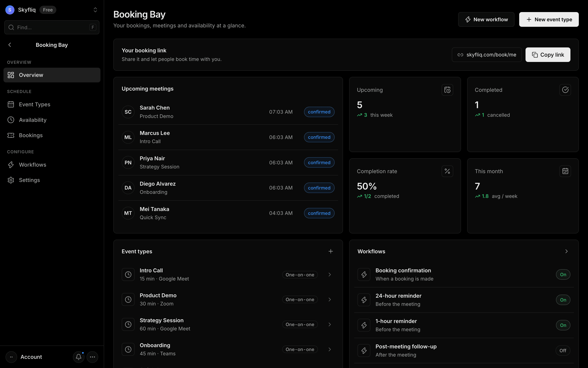
Task: Open Bookings in the sidebar
Action: click(x=52, y=135)
